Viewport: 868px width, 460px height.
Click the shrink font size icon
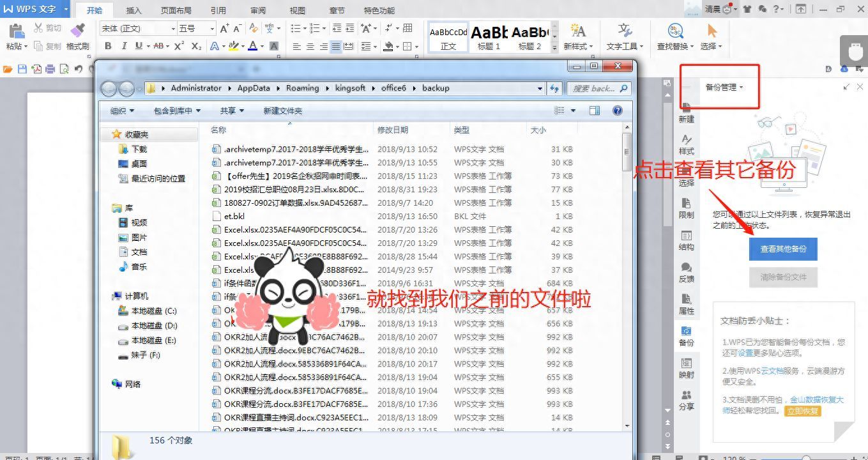click(237, 28)
